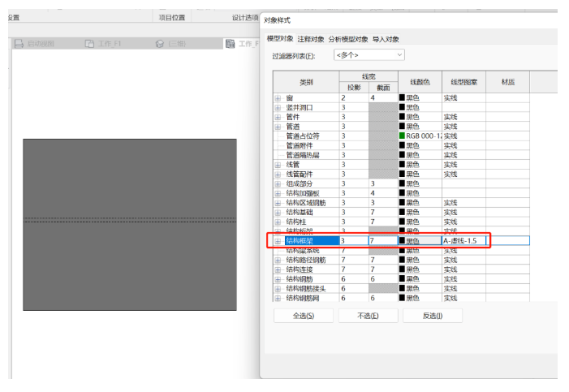This screenshot has height=392, width=569.
Task: Click the 截面 value 4 for 窗
Action: 383,98
